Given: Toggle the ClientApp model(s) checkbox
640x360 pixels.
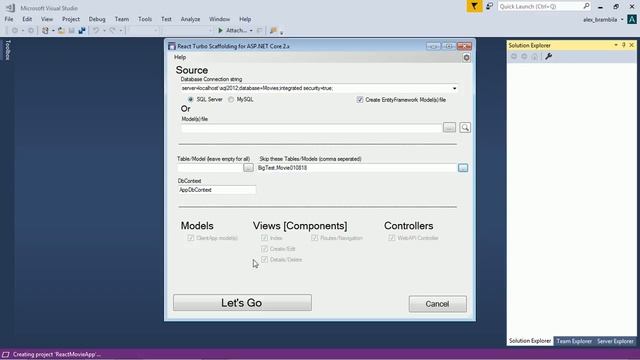Looking at the screenshot, I should coord(191,238).
